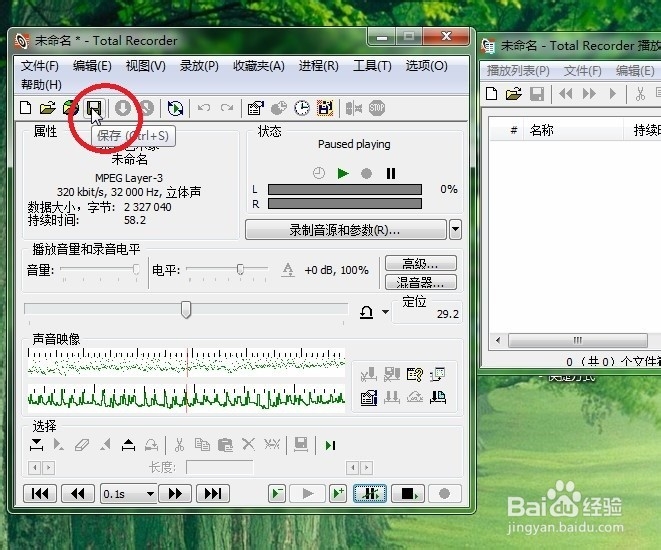This screenshot has width=661, height=550.
Task: Open the 工具(T) menu
Action: click(x=372, y=66)
